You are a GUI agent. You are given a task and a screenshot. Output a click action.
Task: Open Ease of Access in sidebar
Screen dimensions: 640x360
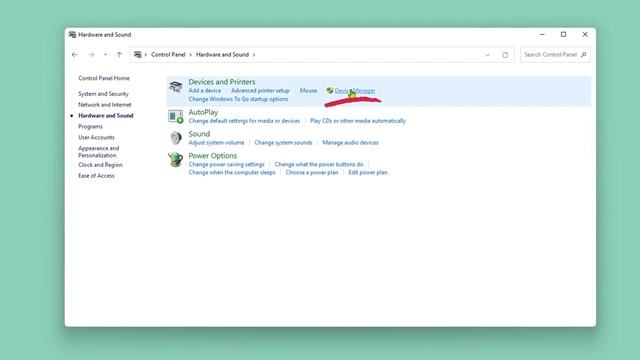[x=96, y=176]
